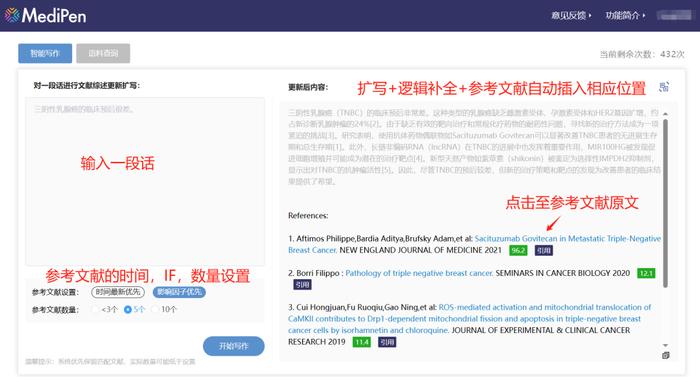Expand the 意见反馈 dropdown menu
The width and height of the screenshot is (700, 377).
click(x=571, y=16)
